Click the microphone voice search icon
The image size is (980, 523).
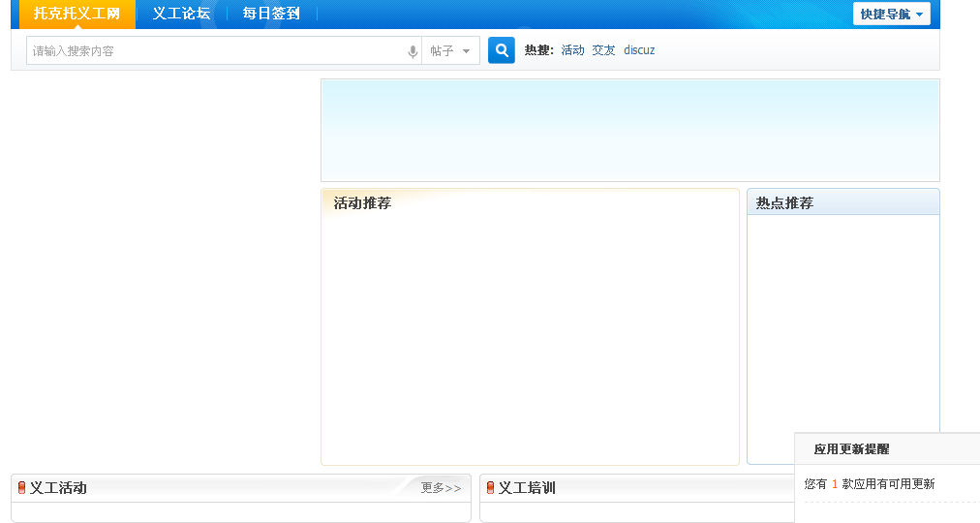click(x=413, y=51)
